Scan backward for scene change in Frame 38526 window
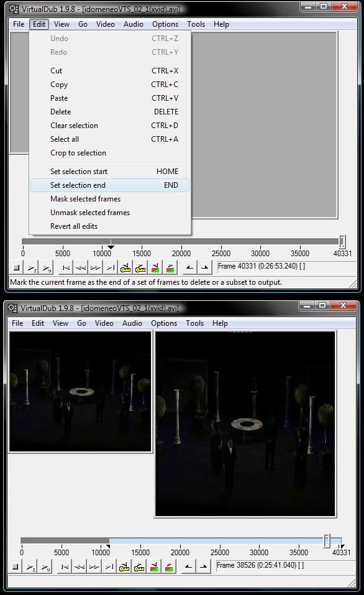This screenshot has height=595, width=364. pos(154,567)
